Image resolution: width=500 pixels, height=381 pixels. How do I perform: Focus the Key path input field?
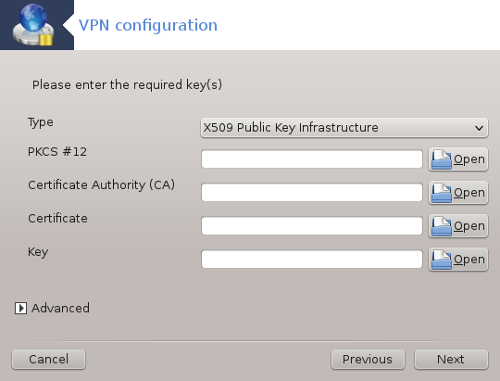pyautogui.click(x=312, y=259)
